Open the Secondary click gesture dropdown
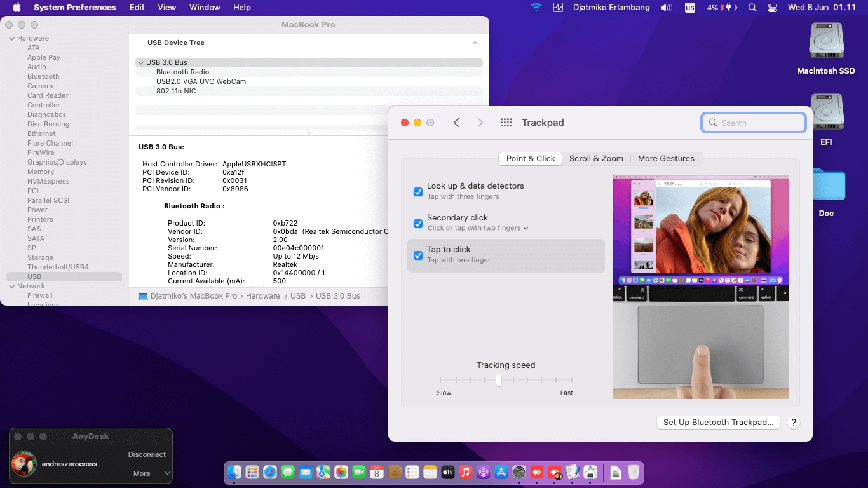The image size is (868, 488). click(x=478, y=228)
